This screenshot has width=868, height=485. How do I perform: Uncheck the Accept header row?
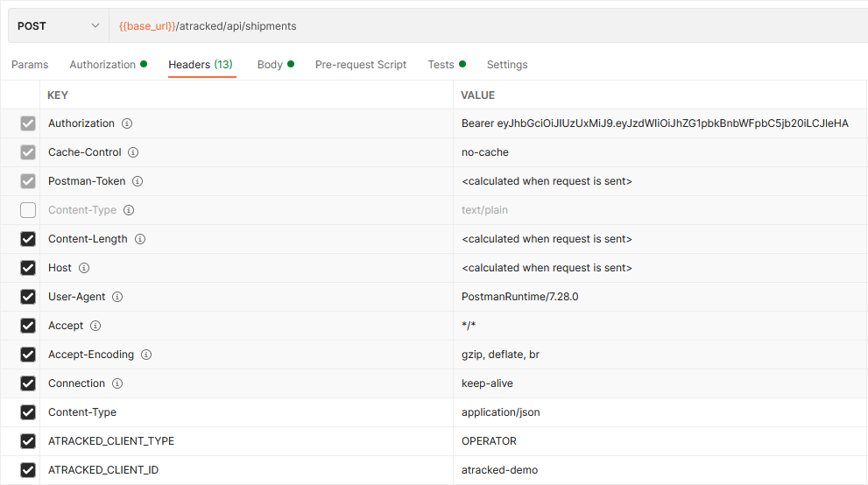click(28, 326)
